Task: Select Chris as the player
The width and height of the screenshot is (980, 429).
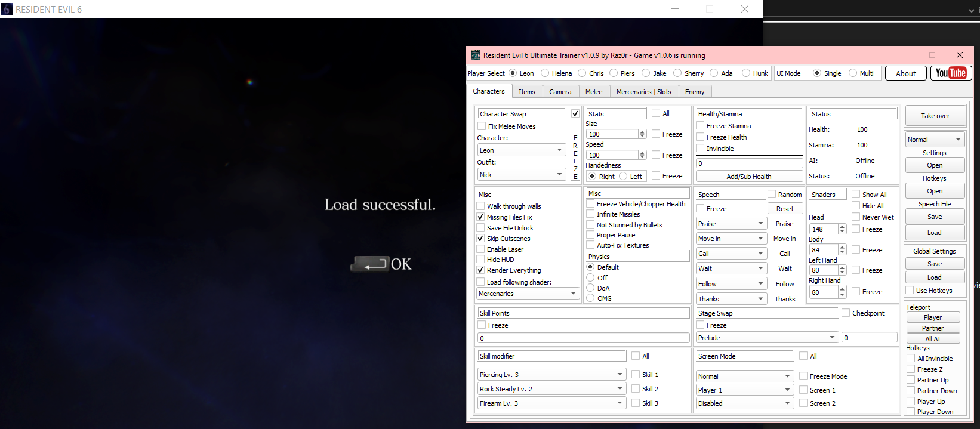Action: [x=582, y=73]
